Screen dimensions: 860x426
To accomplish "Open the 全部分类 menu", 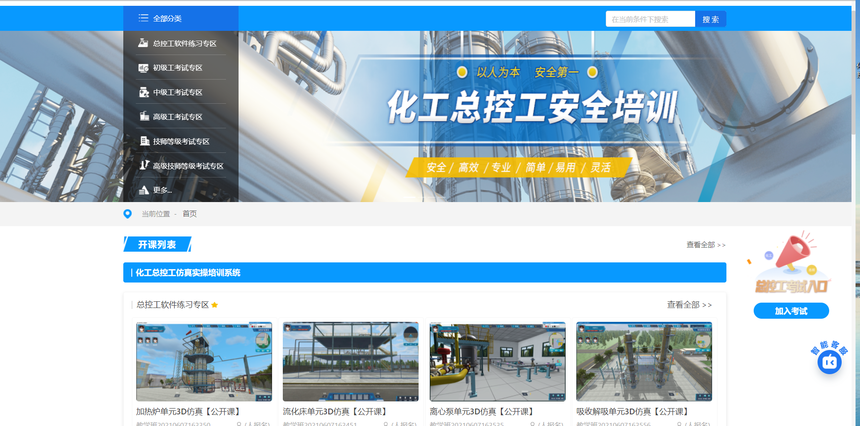I will click(181, 18).
